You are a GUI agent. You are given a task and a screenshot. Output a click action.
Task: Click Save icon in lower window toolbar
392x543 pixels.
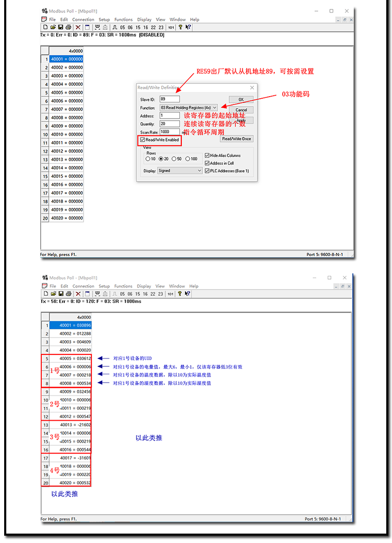pos(61,293)
